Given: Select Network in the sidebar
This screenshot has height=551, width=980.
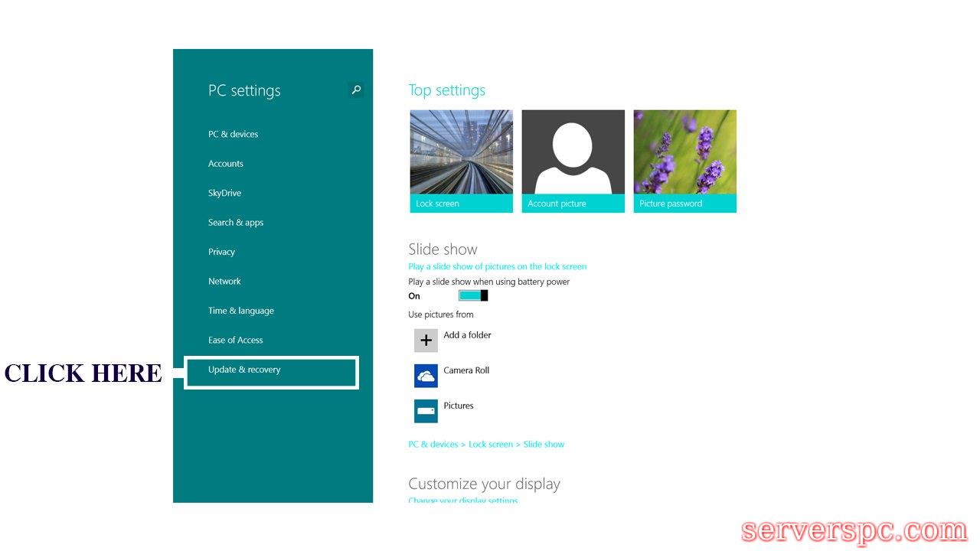Looking at the screenshot, I should (x=224, y=282).
